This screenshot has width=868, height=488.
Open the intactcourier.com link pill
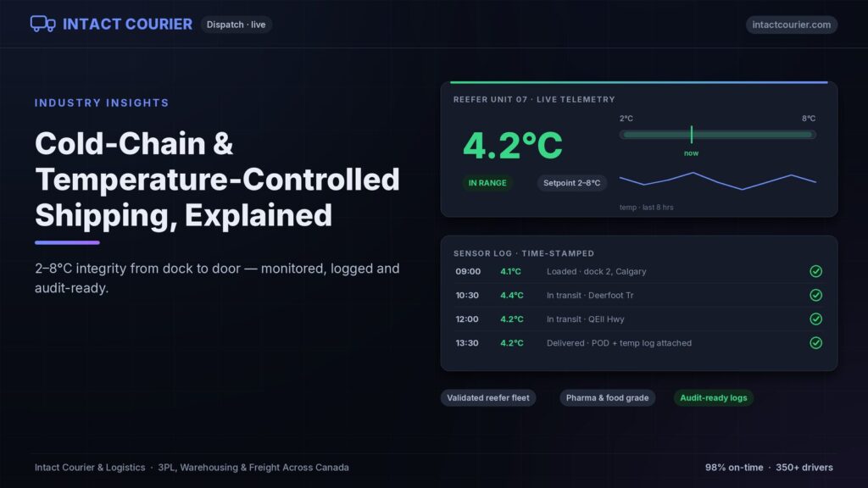(791, 25)
